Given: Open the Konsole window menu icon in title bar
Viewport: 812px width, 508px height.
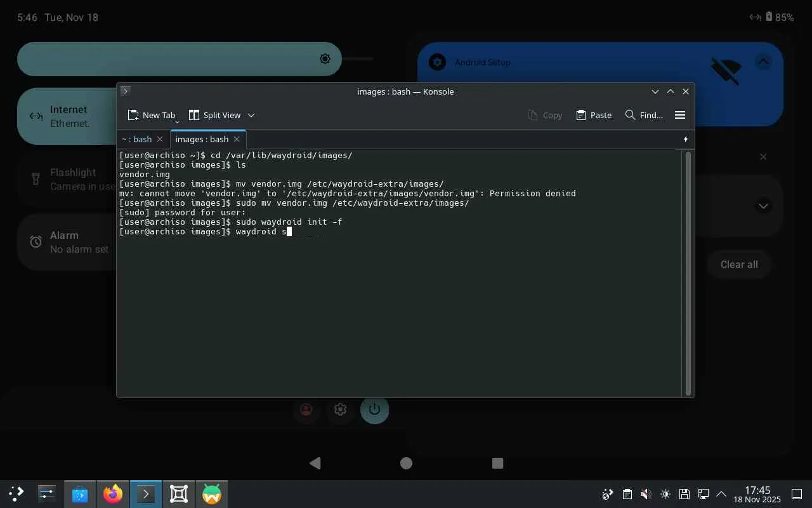Looking at the screenshot, I should (126, 91).
